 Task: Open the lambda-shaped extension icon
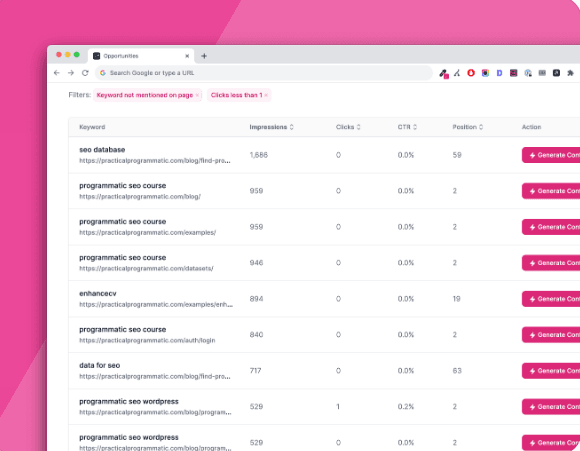coord(457,73)
